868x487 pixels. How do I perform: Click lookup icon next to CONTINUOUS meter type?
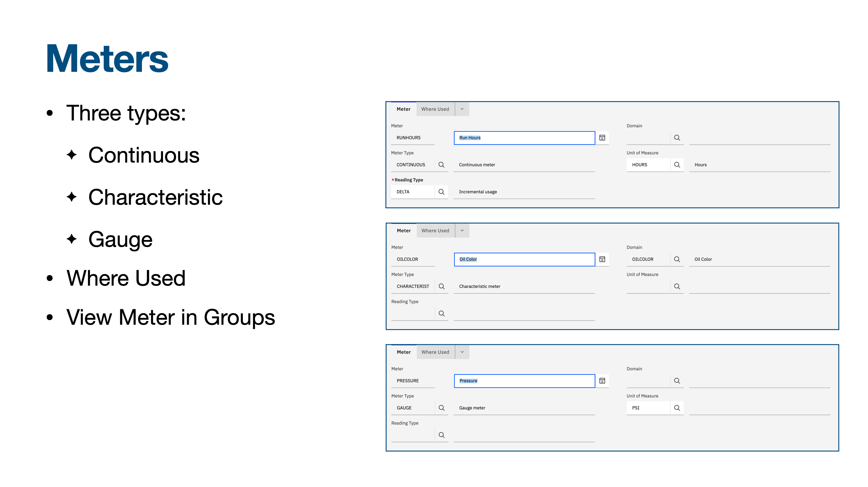point(441,165)
